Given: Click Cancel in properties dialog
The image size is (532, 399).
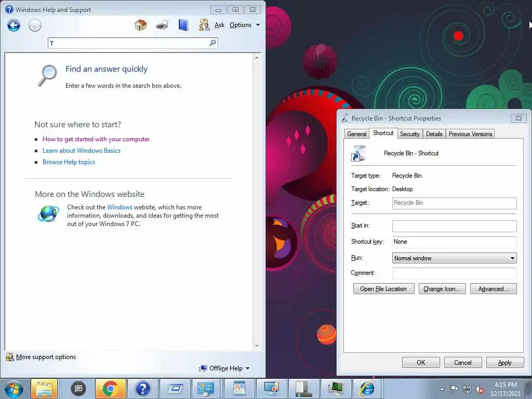Looking at the screenshot, I should (x=463, y=362).
